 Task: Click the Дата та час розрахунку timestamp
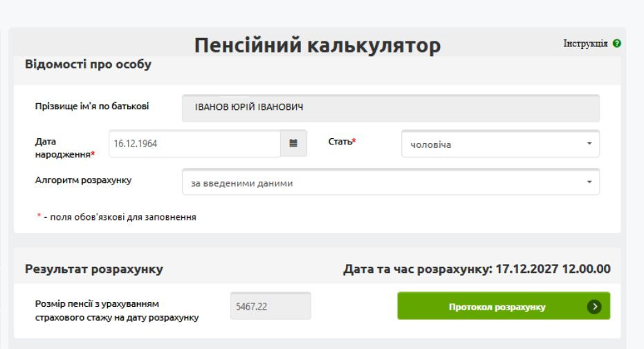pos(477,269)
